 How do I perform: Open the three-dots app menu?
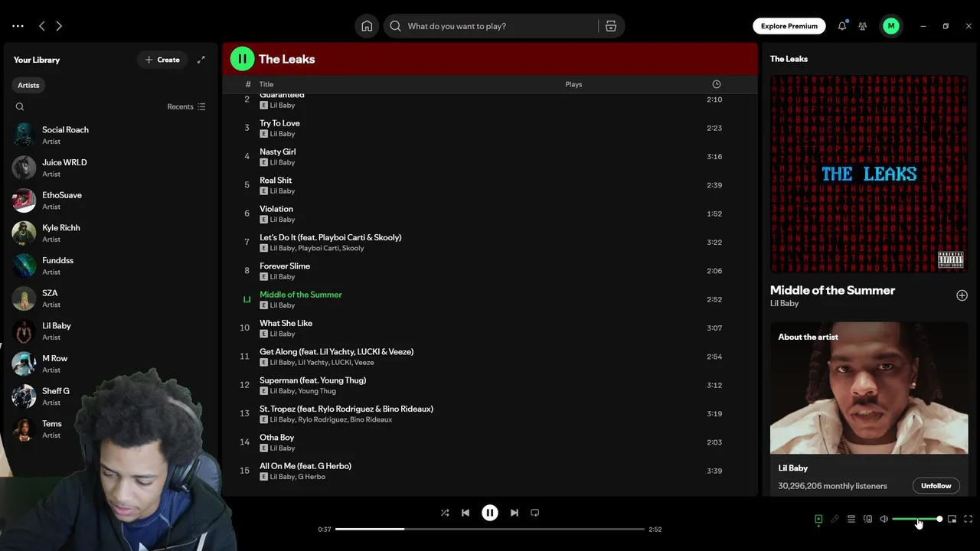(18, 26)
